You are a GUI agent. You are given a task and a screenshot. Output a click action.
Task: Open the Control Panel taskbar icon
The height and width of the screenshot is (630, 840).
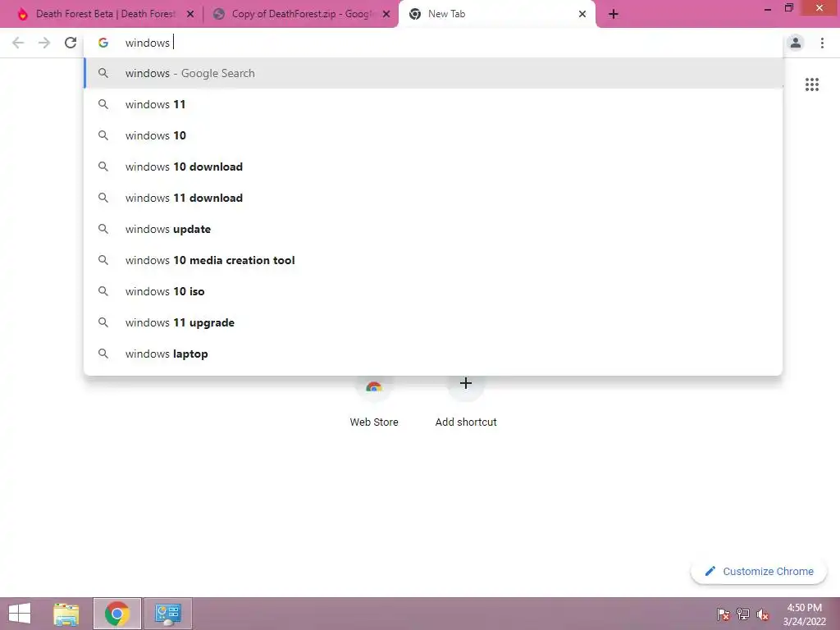tap(167, 614)
